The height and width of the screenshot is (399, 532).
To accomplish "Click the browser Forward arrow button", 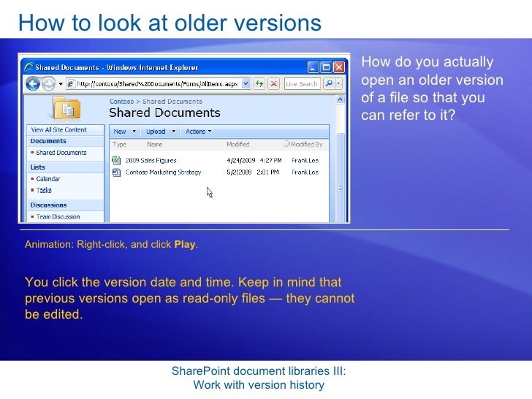I will coord(48,84).
